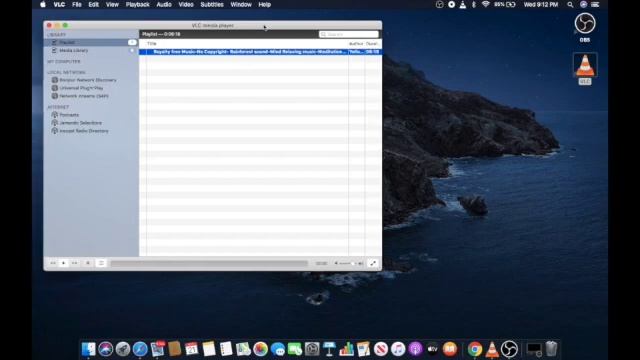Select Universal Plug'n'Play in sidebar
640x360 pixels.
tap(81, 88)
